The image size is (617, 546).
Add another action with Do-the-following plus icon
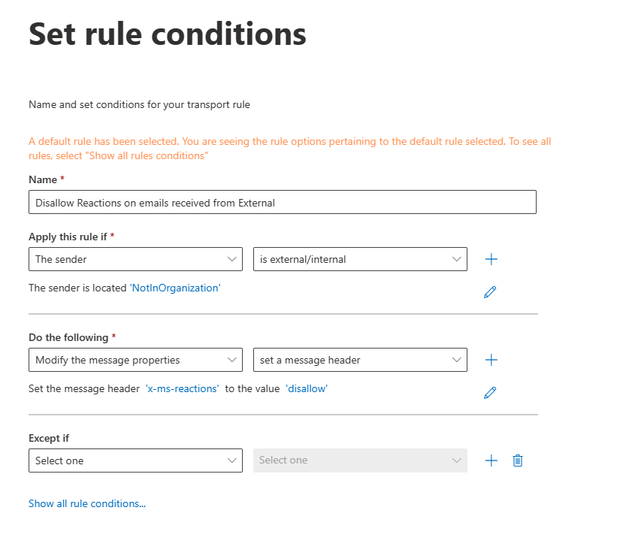491,360
